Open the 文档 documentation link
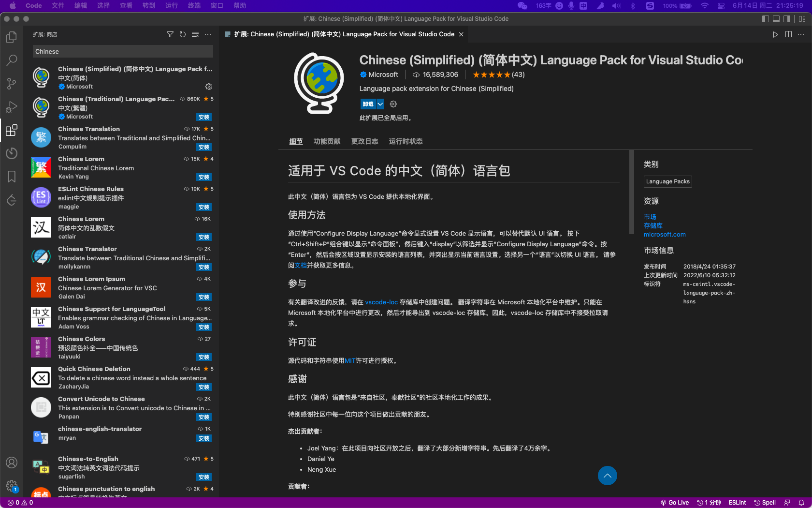 [301, 265]
